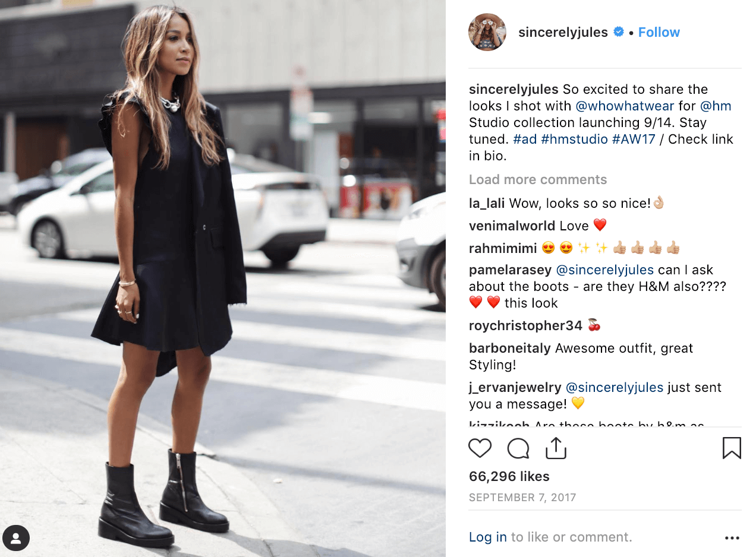The image size is (756, 557).
Task: Open the #hmstudio hashtag
Action: (574, 140)
